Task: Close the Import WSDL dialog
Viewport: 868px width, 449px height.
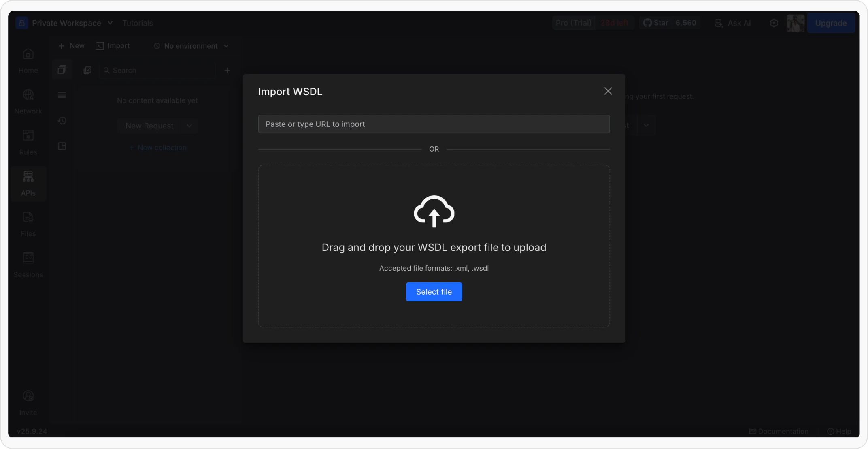Action: [608, 91]
